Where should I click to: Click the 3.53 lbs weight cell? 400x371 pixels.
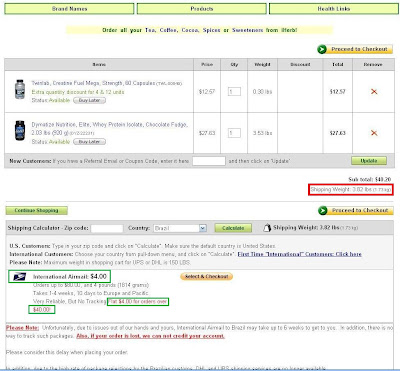pyautogui.click(x=262, y=133)
